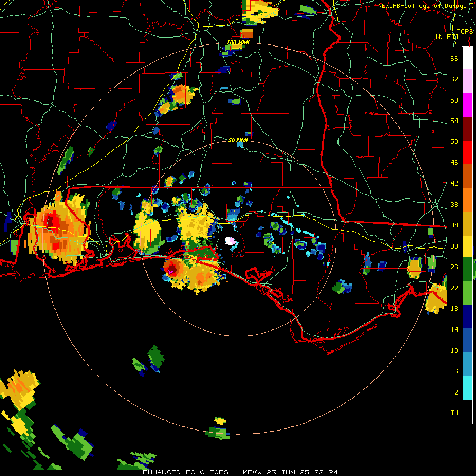Click the K FT units label
The height and width of the screenshot is (476, 476).
click(447, 36)
